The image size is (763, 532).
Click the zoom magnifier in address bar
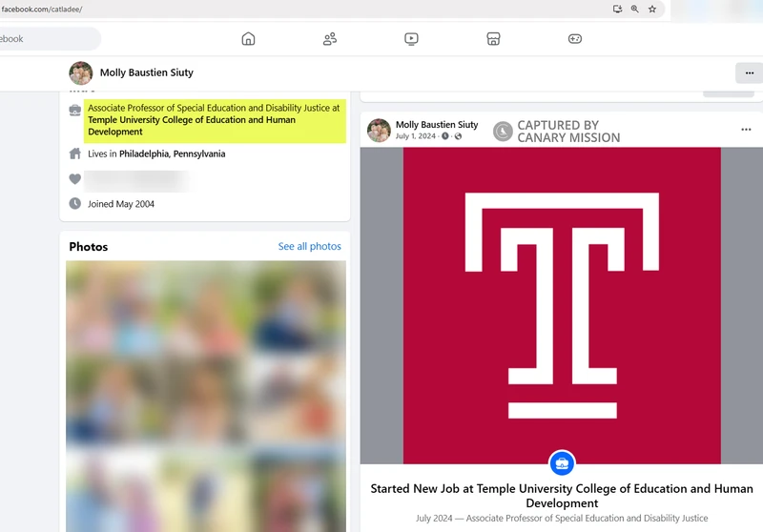(x=634, y=9)
